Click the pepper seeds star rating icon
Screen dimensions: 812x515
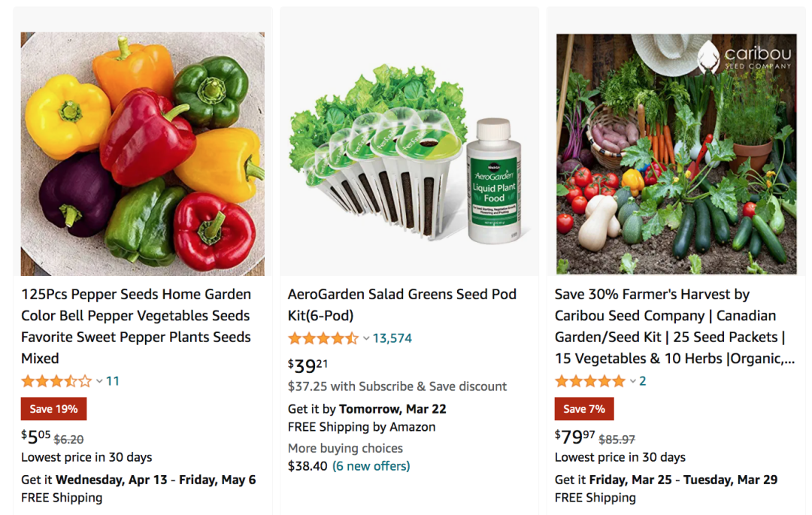point(56,381)
